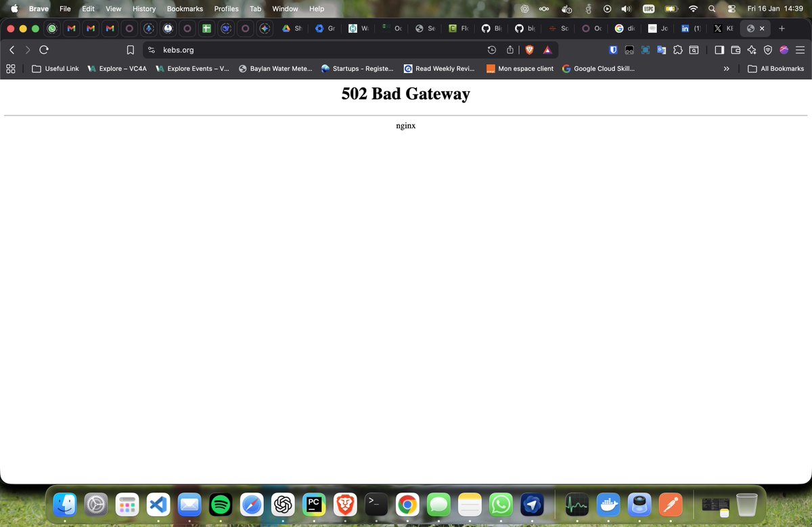Go back to the previous page
This screenshot has height=527, width=812.
point(12,49)
